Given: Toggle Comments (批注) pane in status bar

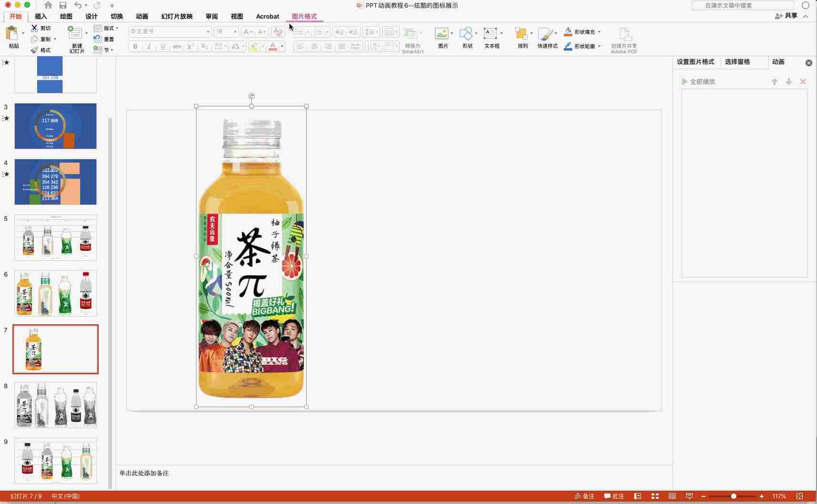Looking at the screenshot, I should (614, 496).
